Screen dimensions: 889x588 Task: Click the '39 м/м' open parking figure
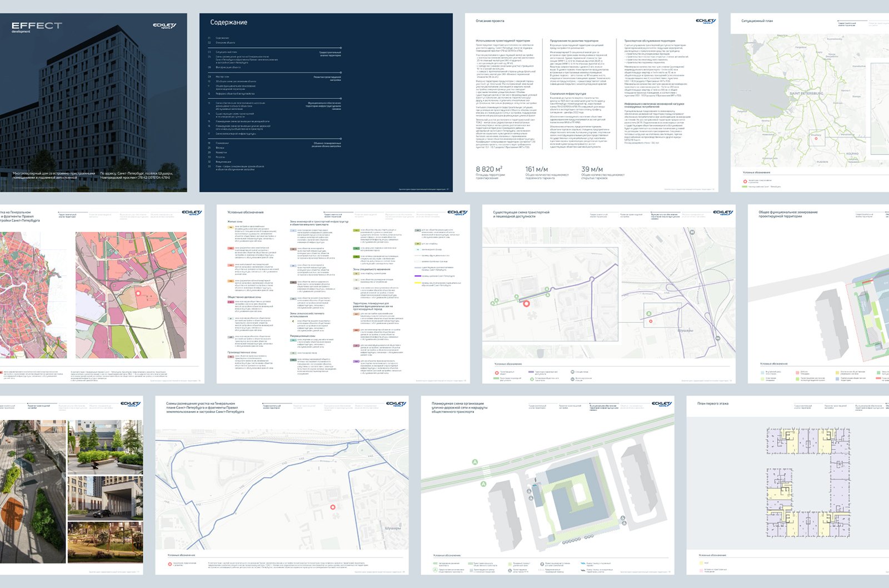click(592, 169)
